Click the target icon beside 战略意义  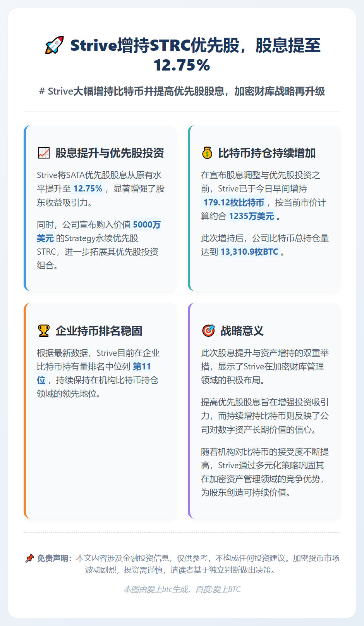[208, 331]
